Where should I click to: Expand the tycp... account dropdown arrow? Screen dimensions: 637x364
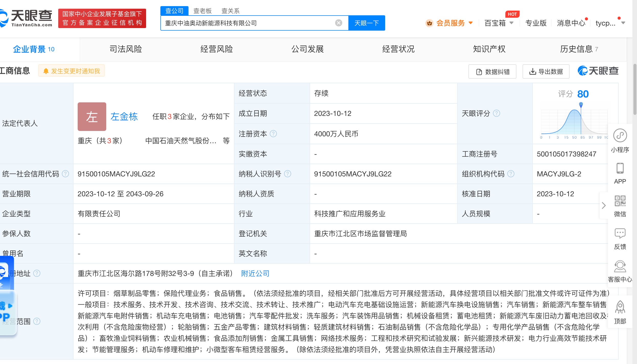point(623,23)
